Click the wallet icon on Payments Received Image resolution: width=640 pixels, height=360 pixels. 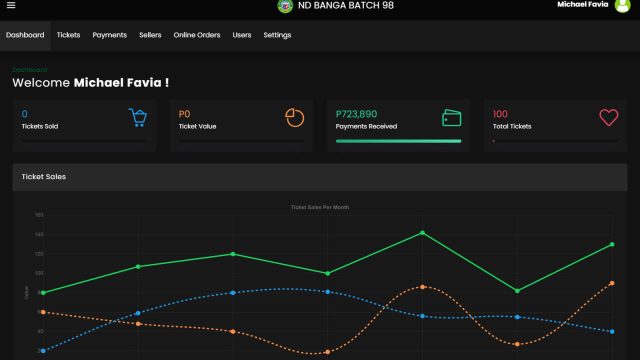(451, 118)
